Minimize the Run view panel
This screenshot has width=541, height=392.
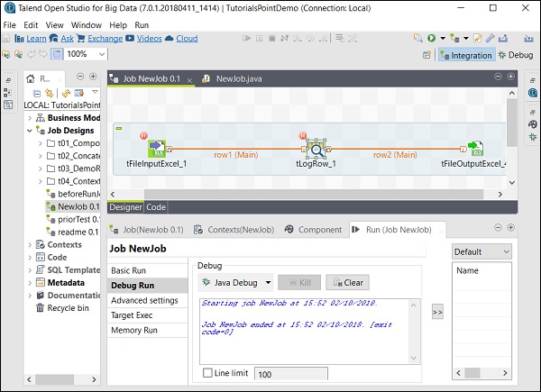pyautogui.click(x=498, y=228)
